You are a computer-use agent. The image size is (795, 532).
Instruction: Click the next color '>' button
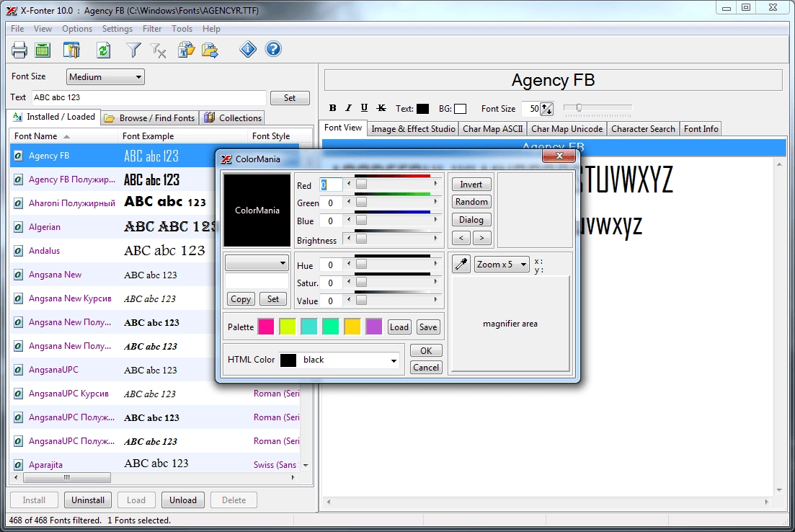point(481,237)
